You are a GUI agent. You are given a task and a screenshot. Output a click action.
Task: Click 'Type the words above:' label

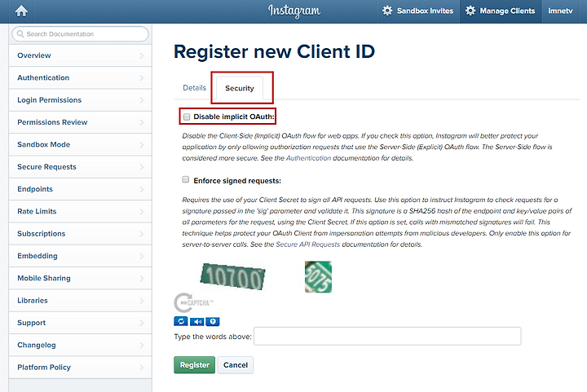[x=213, y=337]
